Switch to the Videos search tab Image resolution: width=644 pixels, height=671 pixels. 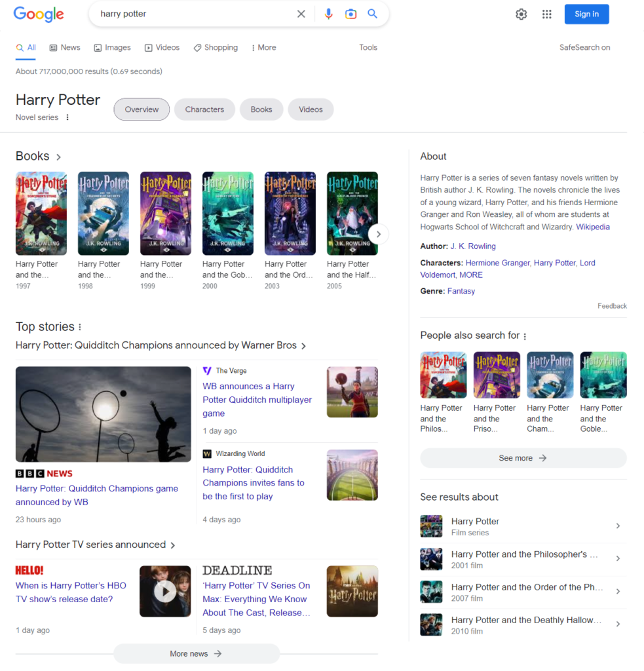pos(162,47)
